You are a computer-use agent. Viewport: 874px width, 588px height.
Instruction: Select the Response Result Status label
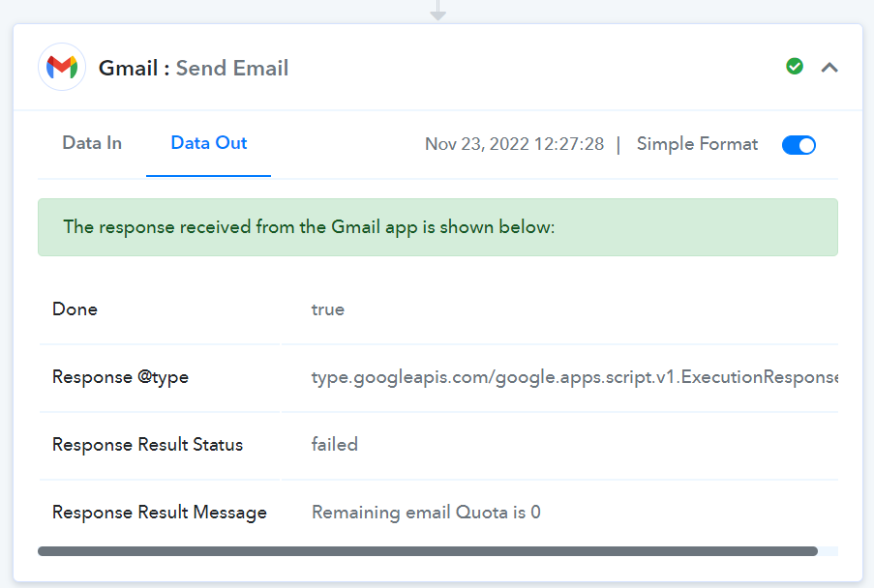[148, 444]
